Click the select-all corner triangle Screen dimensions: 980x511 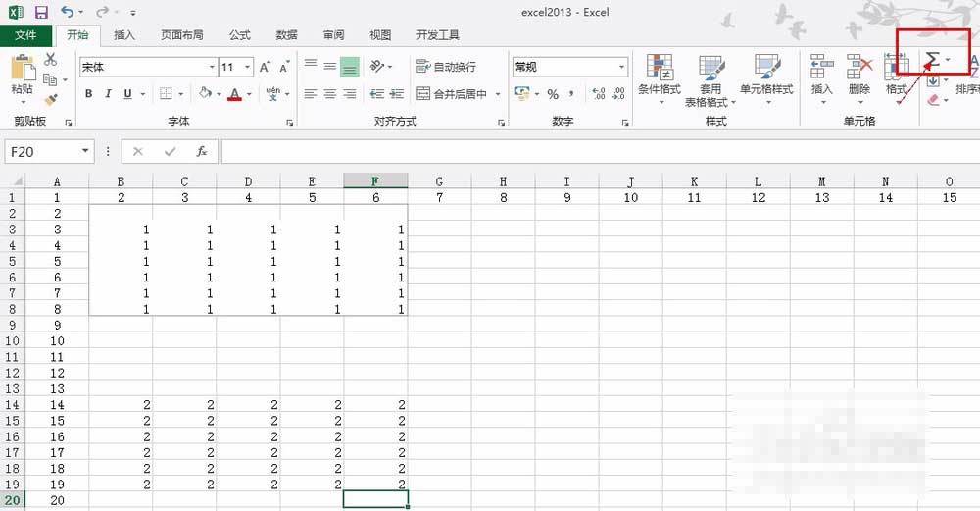point(17,181)
